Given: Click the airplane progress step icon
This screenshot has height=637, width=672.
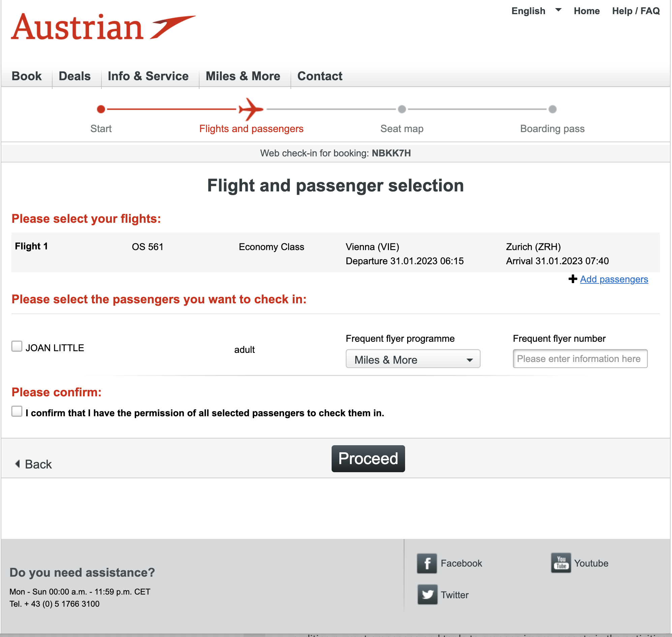Looking at the screenshot, I should 251,109.
